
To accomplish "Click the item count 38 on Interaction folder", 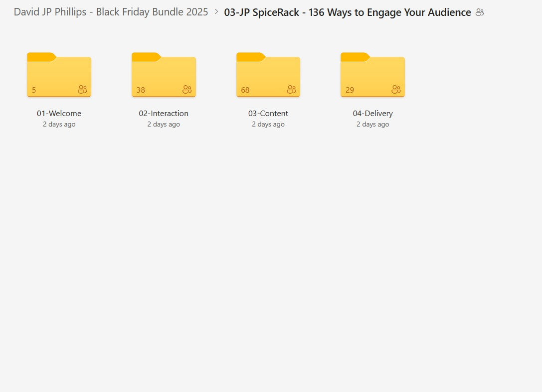I will (x=141, y=90).
